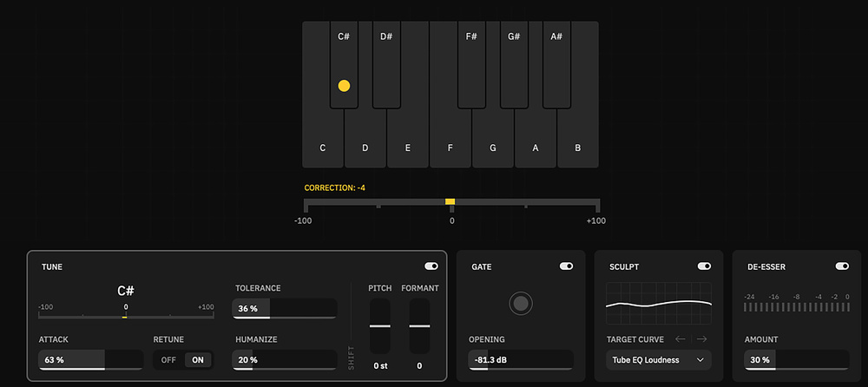Click the Attack 63 % slider
Image resolution: width=868 pixels, height=387 pixels.
coord(90,359)
